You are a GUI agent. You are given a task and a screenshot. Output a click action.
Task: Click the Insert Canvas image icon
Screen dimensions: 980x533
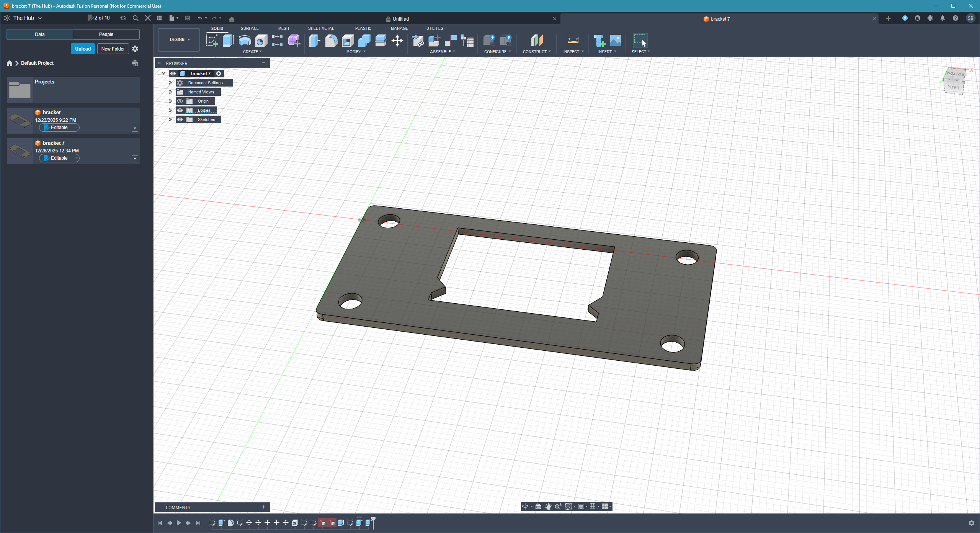616,40
